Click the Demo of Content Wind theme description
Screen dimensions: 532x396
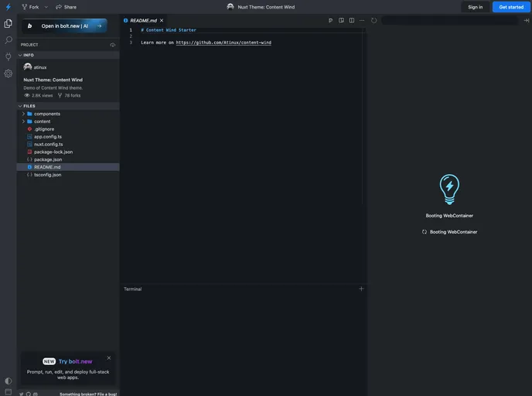(x=53, y=87)
